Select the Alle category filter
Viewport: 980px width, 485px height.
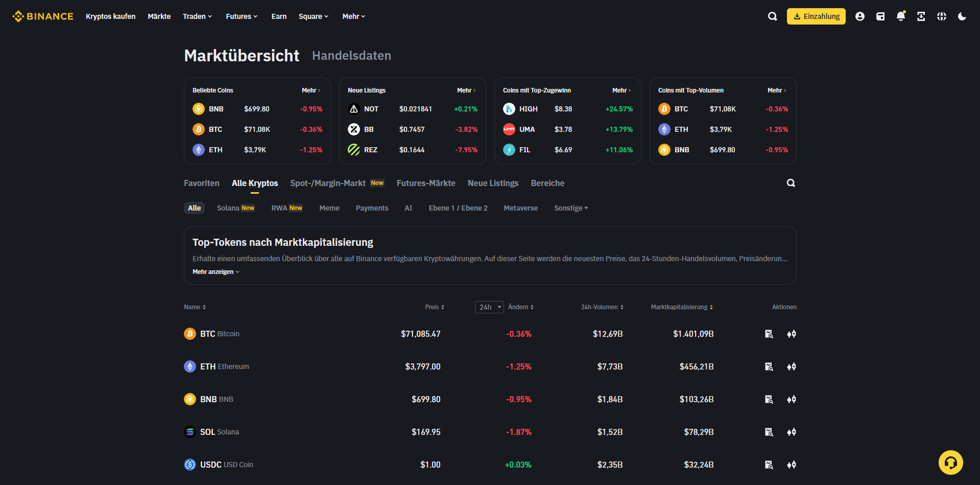coord(194,208)
